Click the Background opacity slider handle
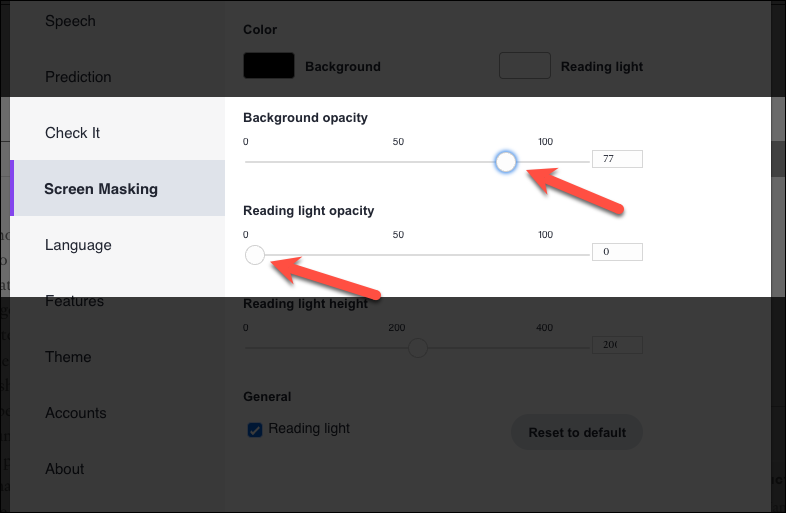 pyautogui.click(x=506, y=162)
